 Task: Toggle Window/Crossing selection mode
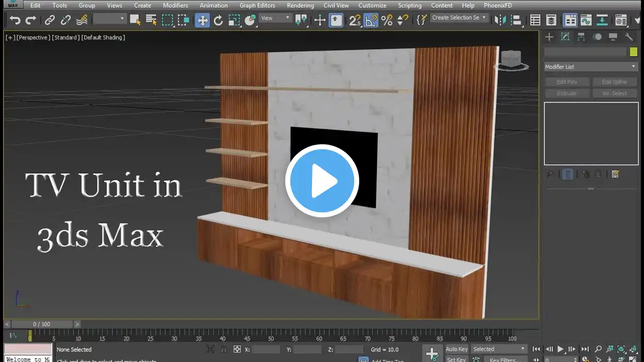(x=183, y=20)
